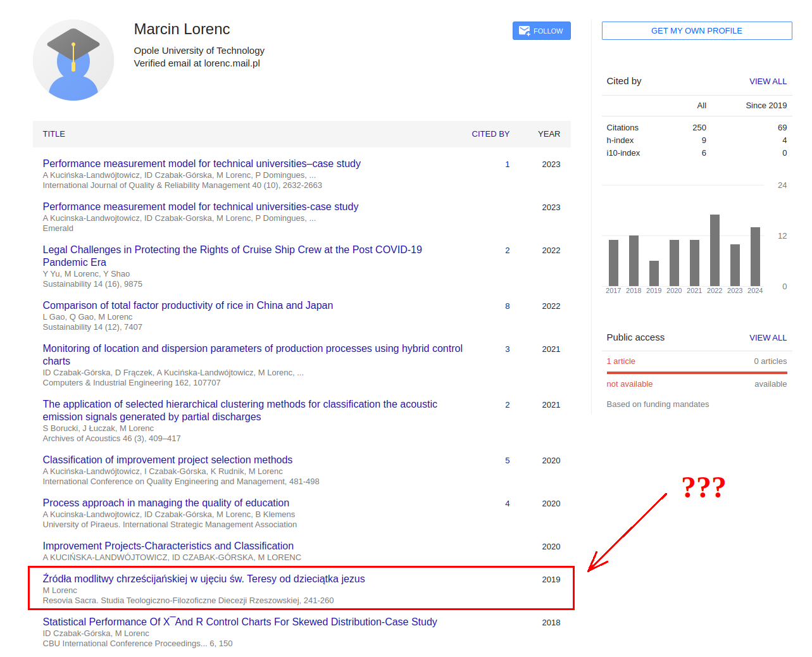Open the 1 article not available link
Viewport: 812px width, 657px height.
click(x=620, y=361)
